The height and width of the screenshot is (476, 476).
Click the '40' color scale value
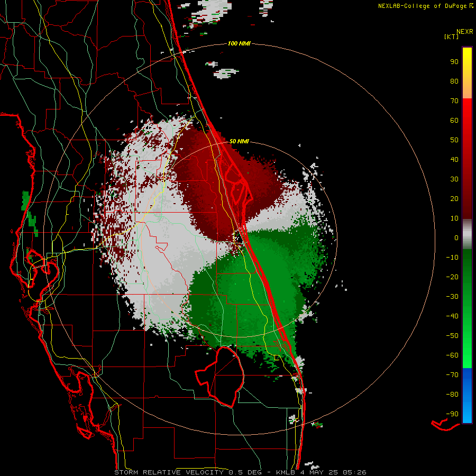click(x=454, y=159)
